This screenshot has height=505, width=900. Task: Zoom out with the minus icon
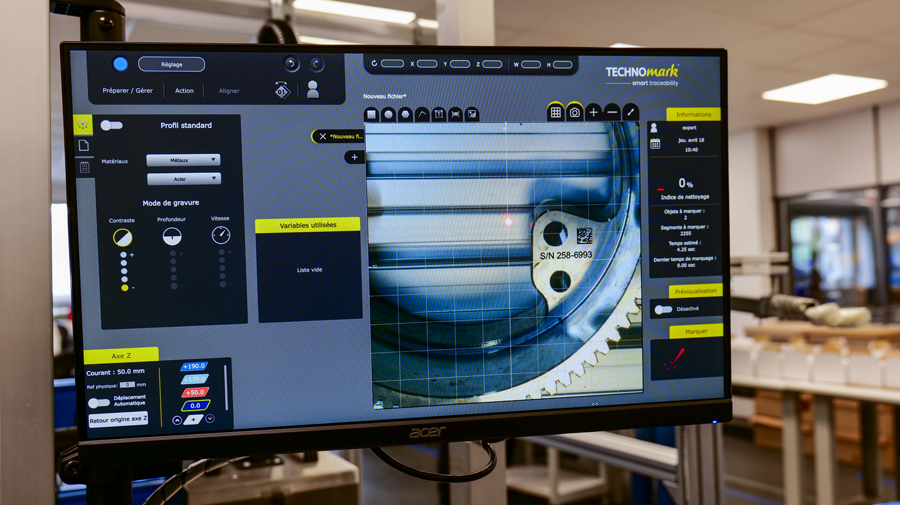pyautogui.click(x=612, y=112)
